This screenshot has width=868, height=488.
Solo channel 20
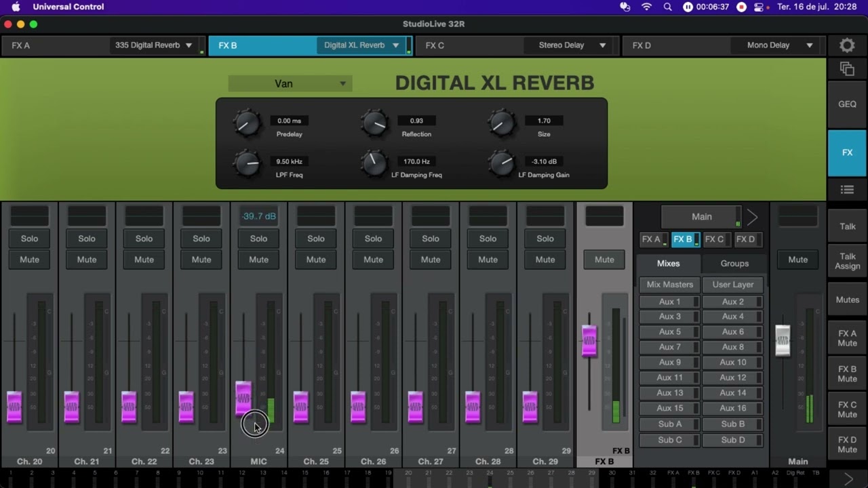tap(29, 239)
